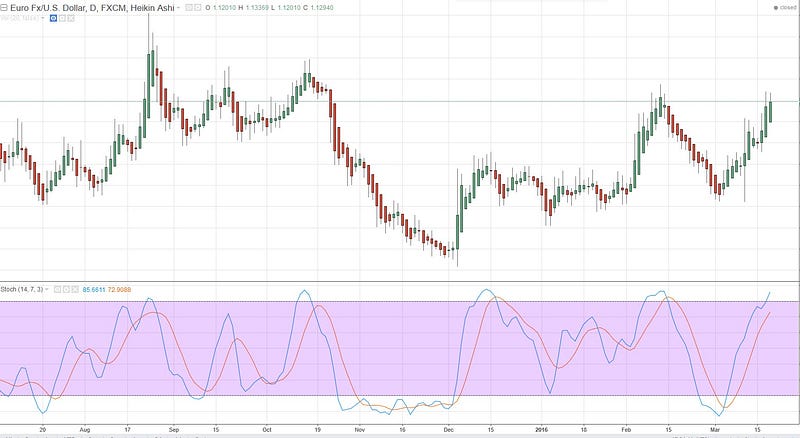Viewport: 800px width, 438px height.
Task: Open the Stoch (14, 7, 3) indicator label
Action: (x=21, y=289)
